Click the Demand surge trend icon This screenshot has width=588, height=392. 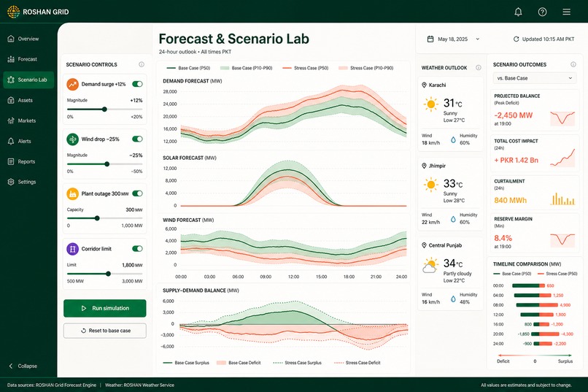72,84
